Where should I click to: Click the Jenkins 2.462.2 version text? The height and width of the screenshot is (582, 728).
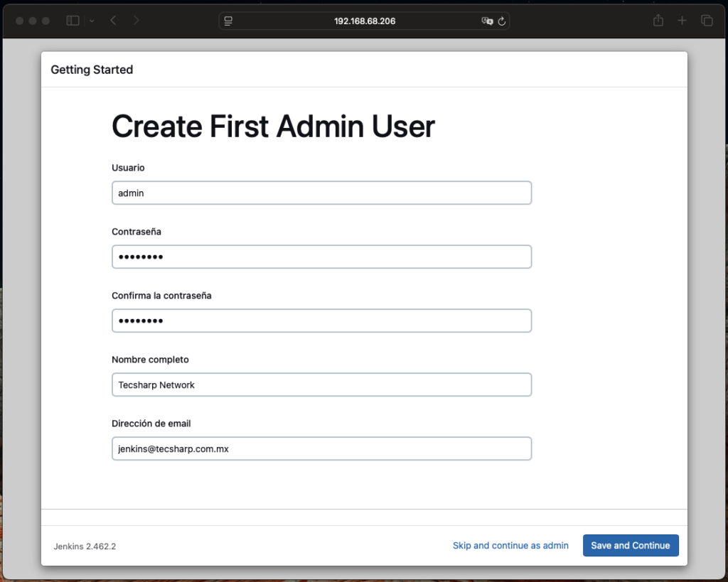[x=85, y=546]
